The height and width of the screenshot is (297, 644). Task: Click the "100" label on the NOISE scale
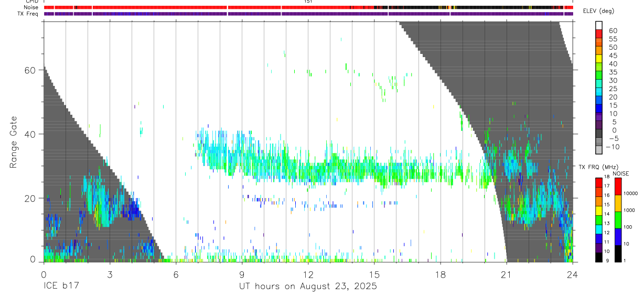point(628,227)
